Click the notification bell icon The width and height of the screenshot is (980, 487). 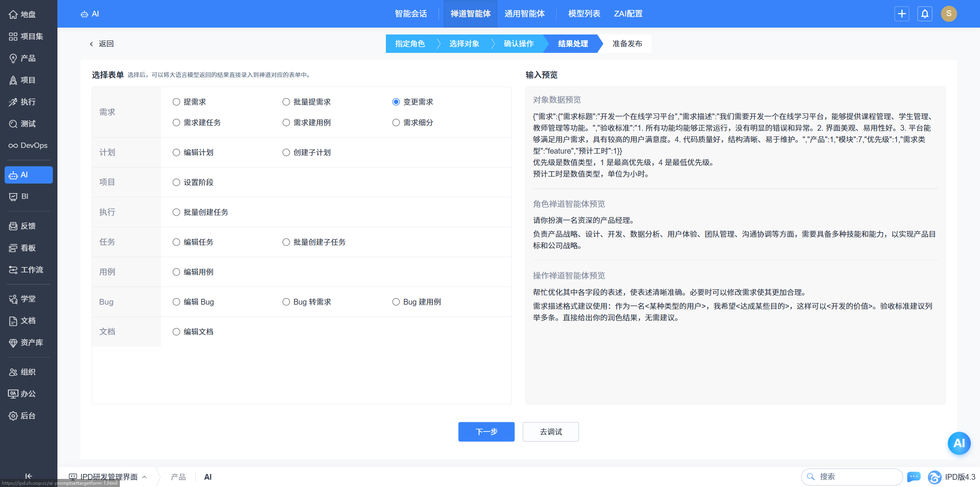pyautogui.click(x=924, y=14)
